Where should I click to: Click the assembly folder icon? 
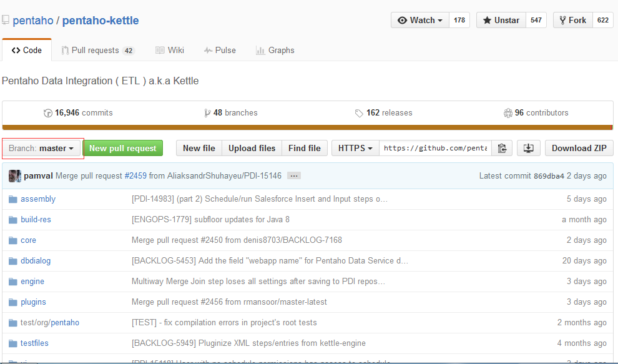point(13,199)
